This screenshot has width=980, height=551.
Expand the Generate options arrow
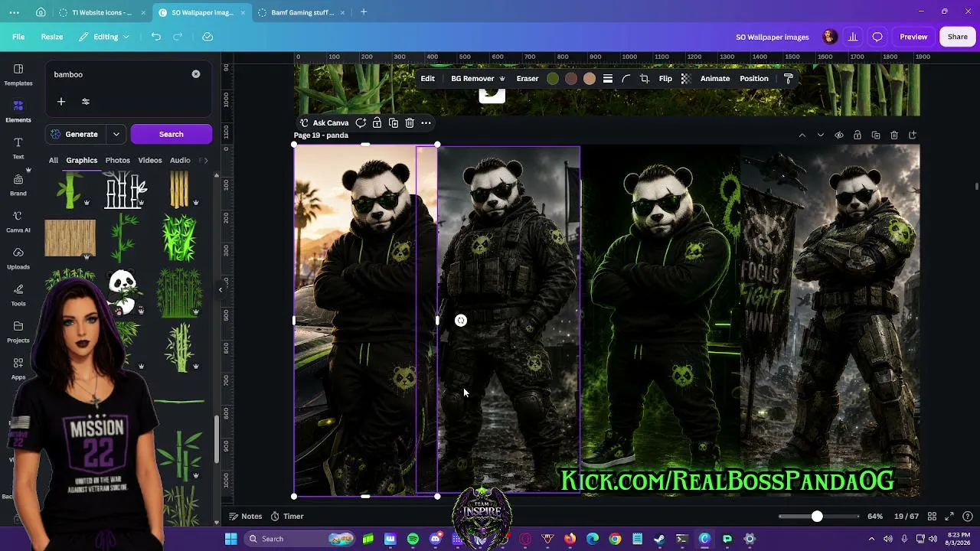116,135
